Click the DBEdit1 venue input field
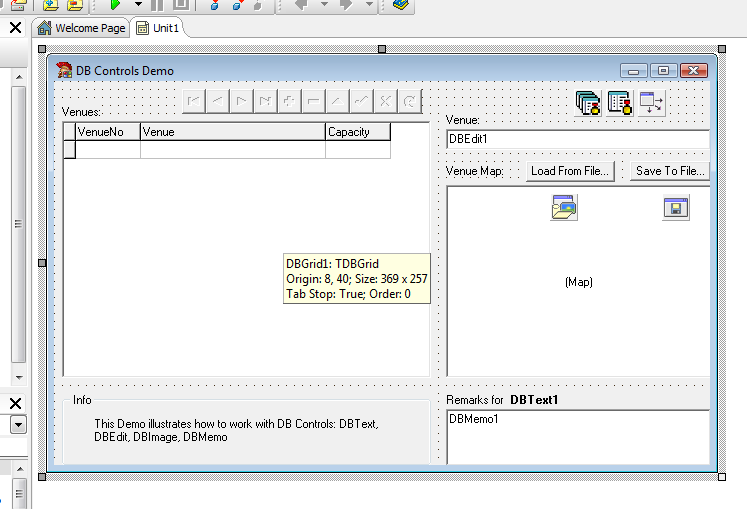The image size is (747, 509). click(x=577, y=140)
